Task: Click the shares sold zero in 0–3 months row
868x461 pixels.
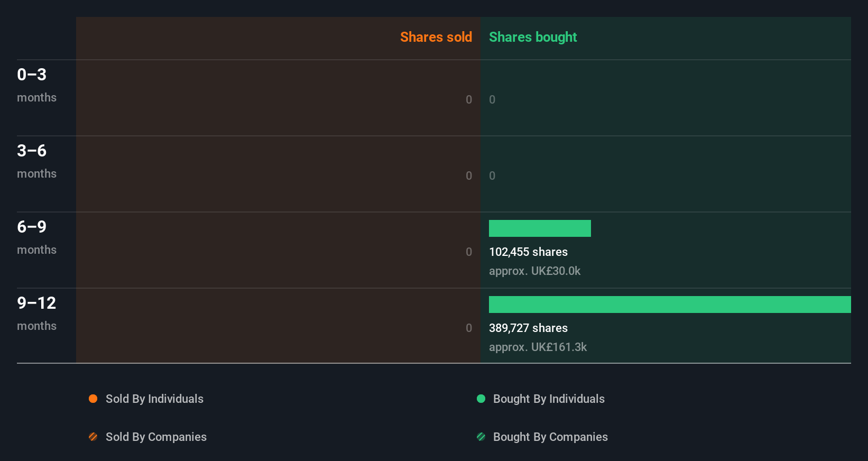Action: [469, 99]
